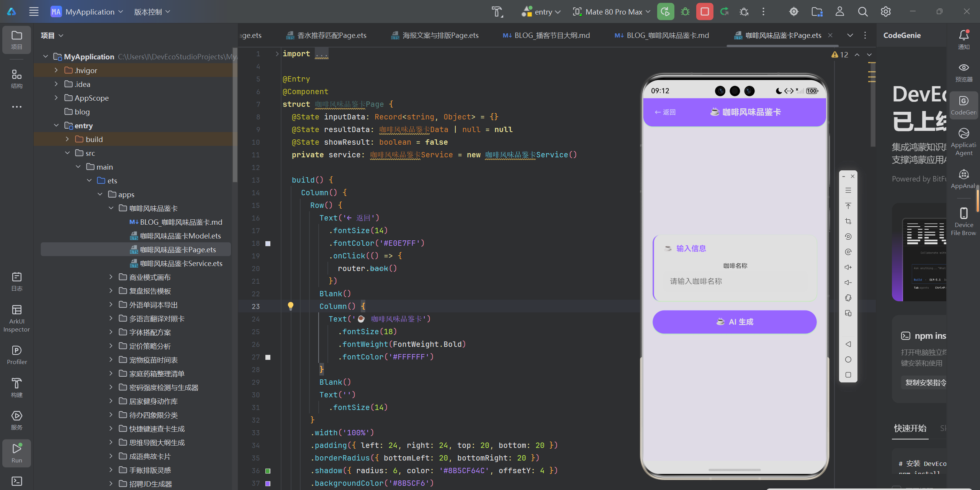Open the Device File Browser panel

(964, 221)
